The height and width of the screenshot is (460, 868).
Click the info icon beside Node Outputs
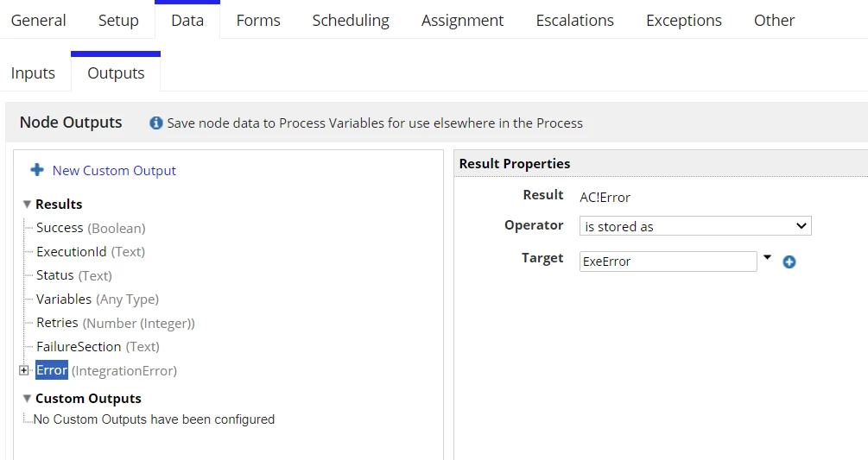pos(156,123)
